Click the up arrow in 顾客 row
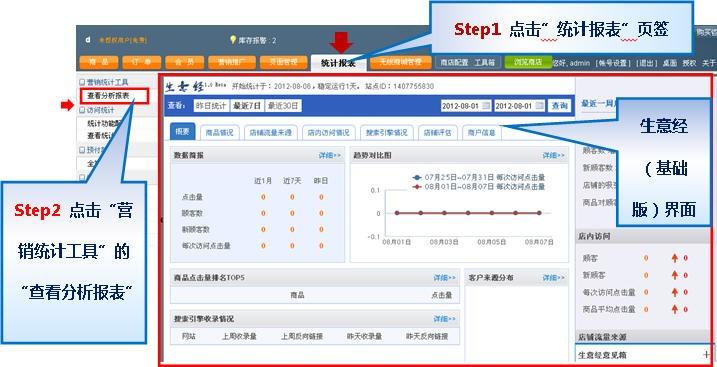 point(674,258)
